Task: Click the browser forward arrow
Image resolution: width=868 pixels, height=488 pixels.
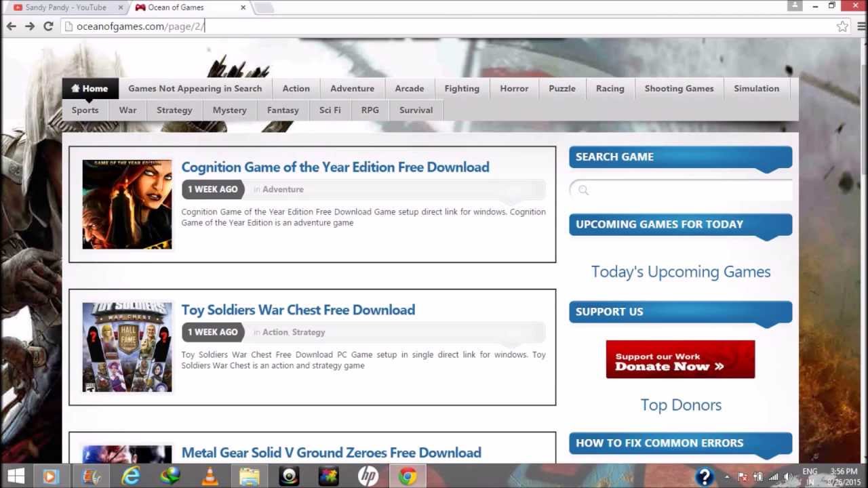Action: click(x=30, y=26)
